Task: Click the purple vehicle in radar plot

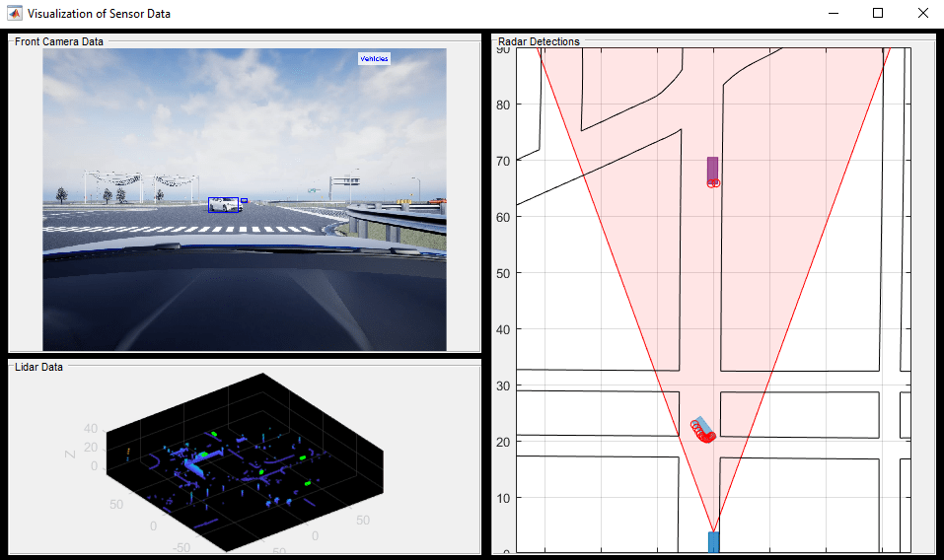Action: coord(713,171)
